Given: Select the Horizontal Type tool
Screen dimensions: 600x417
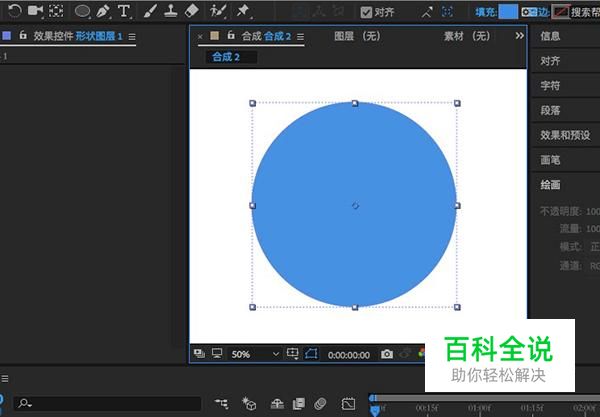Looking at the screenshot, I should 123,11.
